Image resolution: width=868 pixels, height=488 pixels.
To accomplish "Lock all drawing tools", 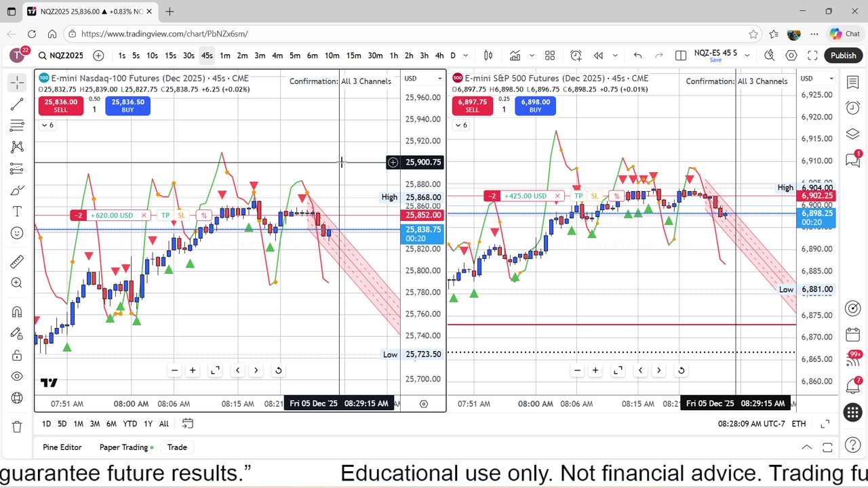I will [x=18, y=355].
